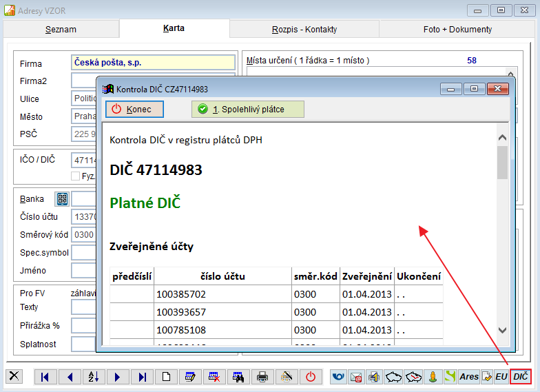540x392 pixels.
Task: Click the Firma field with Česká pošta, s.p.
Action: pos(153,62)
